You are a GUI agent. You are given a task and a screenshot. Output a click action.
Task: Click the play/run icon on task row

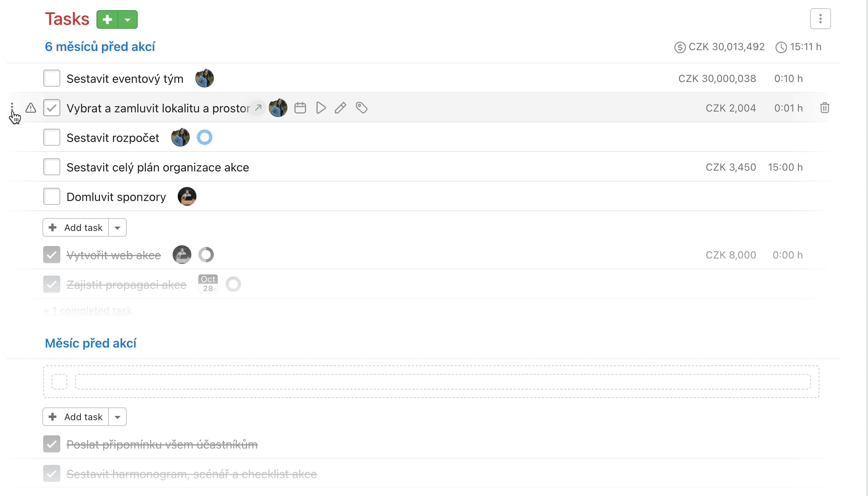pos(320,108)
